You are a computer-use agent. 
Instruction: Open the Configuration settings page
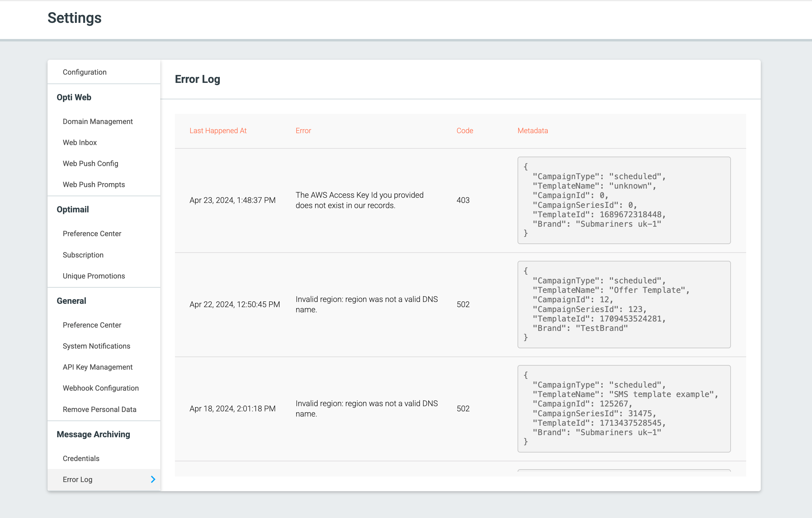pos(85,72)
